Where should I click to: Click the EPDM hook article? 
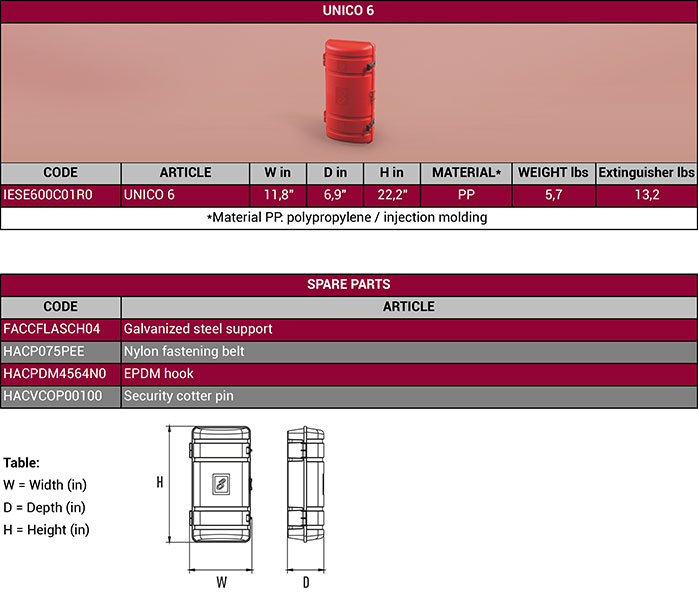[158, 373]
